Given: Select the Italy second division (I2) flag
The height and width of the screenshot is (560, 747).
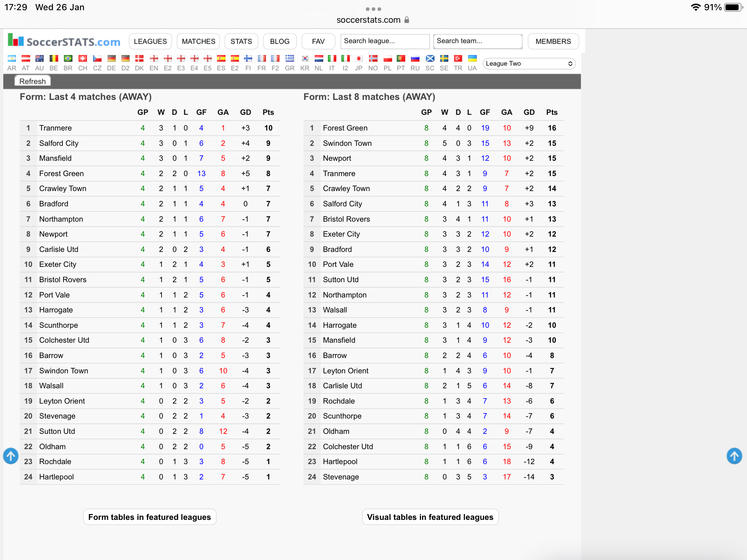Looking at the screenshot, I should [345, 58].
